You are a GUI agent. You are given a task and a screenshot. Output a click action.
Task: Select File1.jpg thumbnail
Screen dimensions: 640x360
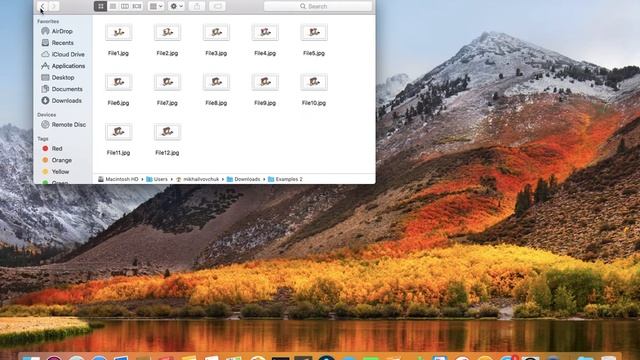click(x=118, y=32)
